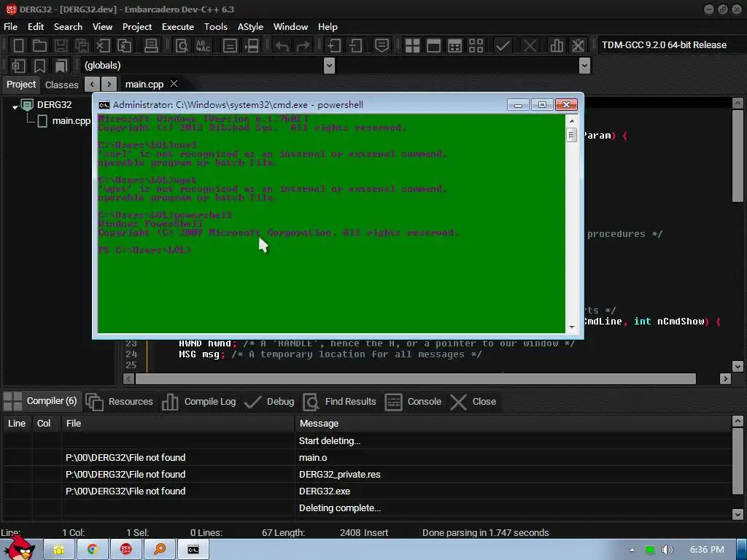Switch to the Classes panel tab

[61, 85]
